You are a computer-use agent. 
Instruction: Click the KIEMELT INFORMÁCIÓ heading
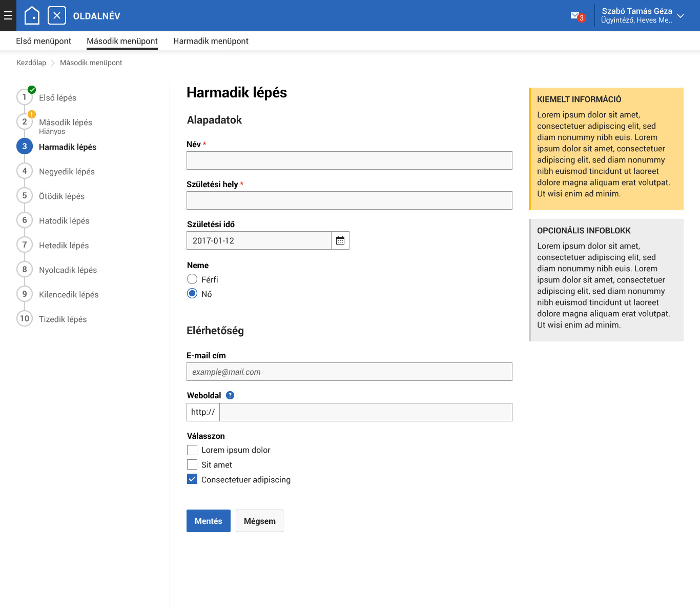[x=579, y=99]
